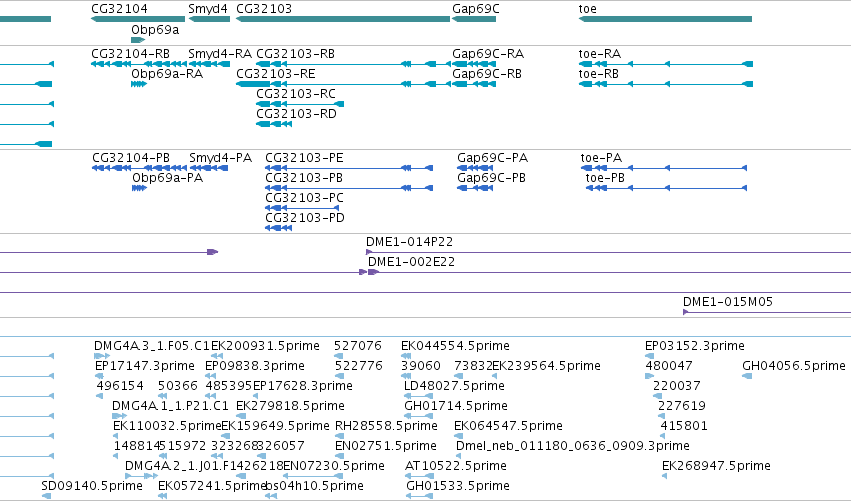Viewport: 851px width, 501px height.
Task: Select the CG32103-PD protein label
Action: click(305, 218)
